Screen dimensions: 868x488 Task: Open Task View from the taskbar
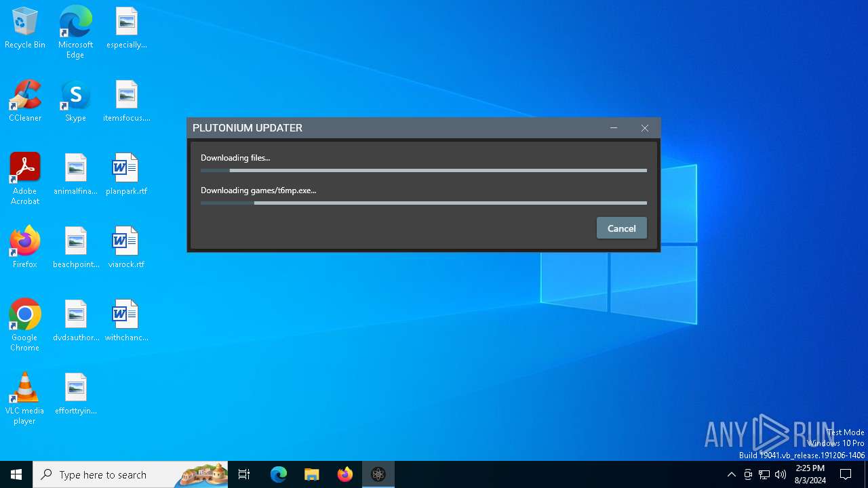click(244, 474)
